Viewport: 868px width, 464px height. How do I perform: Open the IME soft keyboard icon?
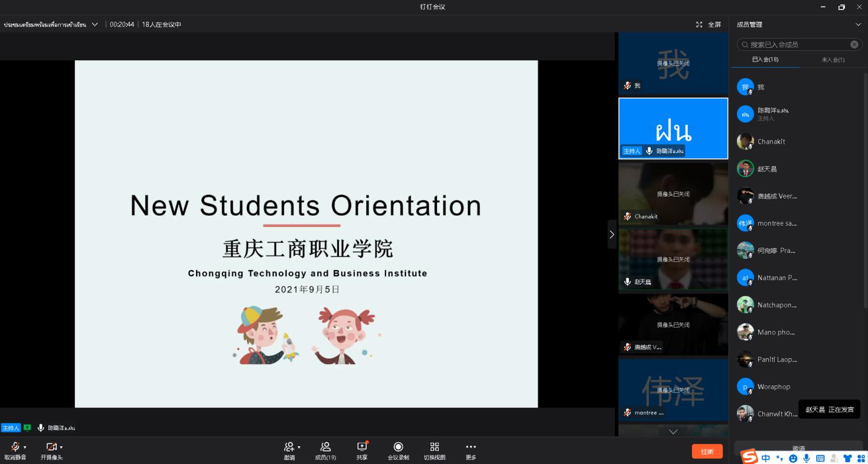pos(820,458)
